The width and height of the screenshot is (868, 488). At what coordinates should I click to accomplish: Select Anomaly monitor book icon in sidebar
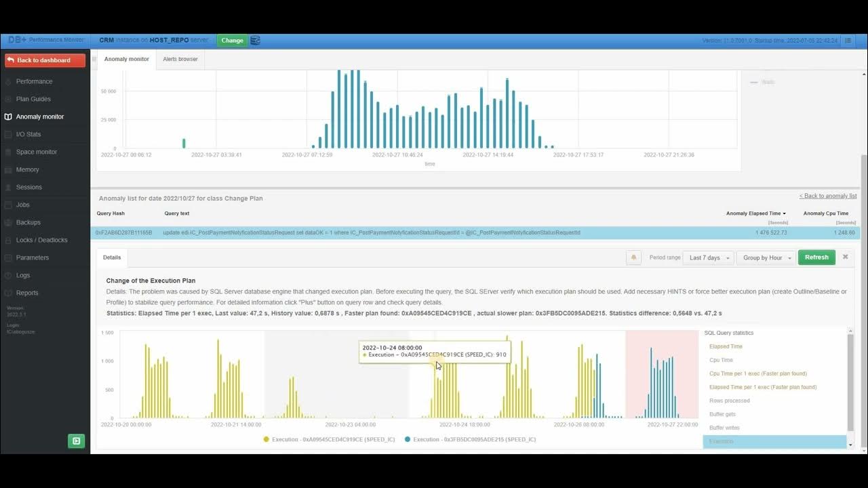coord(8,117)
